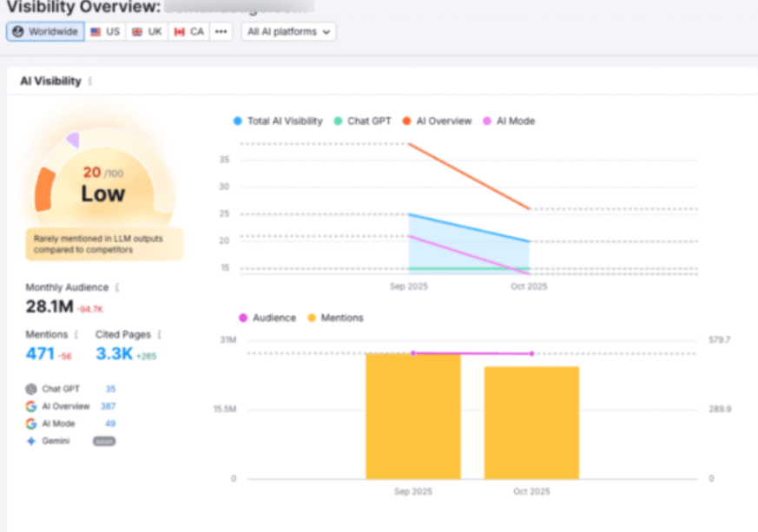The height and width of the screenshot is (532, 758).
Task: Click the Mentions value 471
Action: pyautogui.click(x=40, y=354)
